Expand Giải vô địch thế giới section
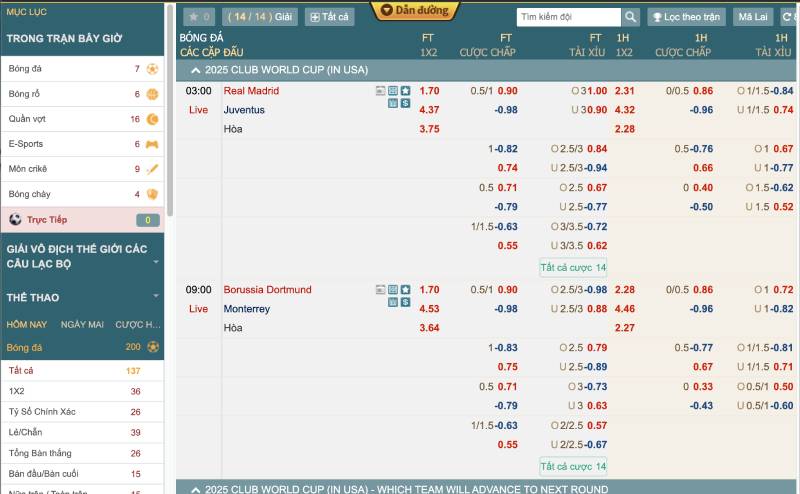800x494 pixels. pyautogui.click(x=155, y=262)
